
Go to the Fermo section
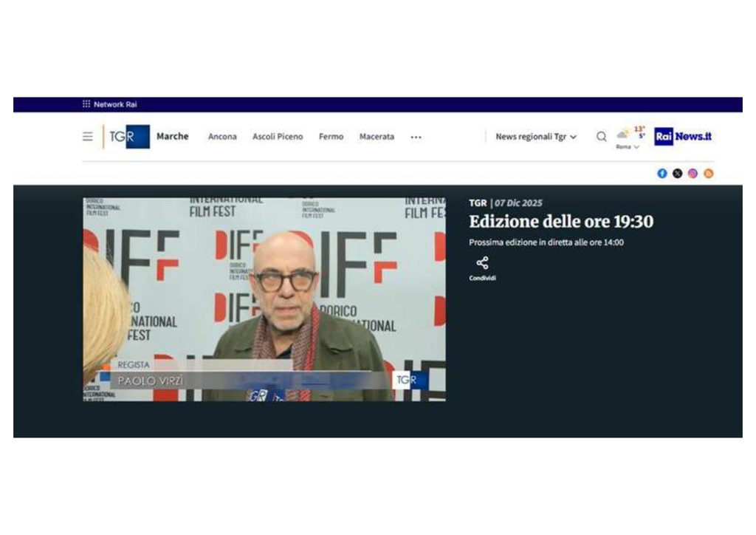point(331,137)
